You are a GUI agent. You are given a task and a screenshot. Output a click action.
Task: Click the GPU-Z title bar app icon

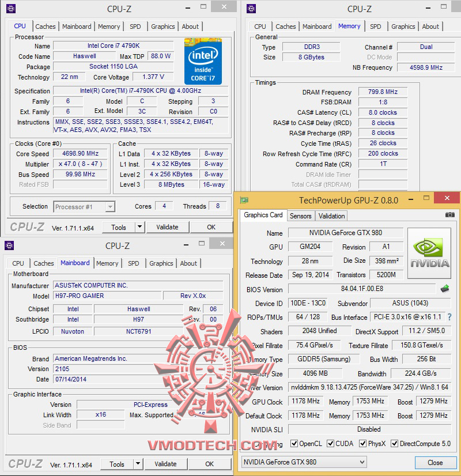coord(244,200)
